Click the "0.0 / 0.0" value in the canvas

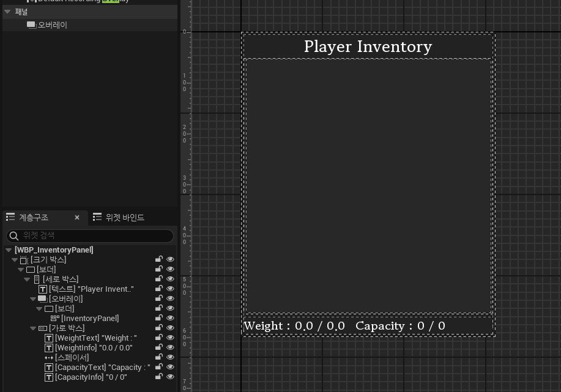point(320,326)
